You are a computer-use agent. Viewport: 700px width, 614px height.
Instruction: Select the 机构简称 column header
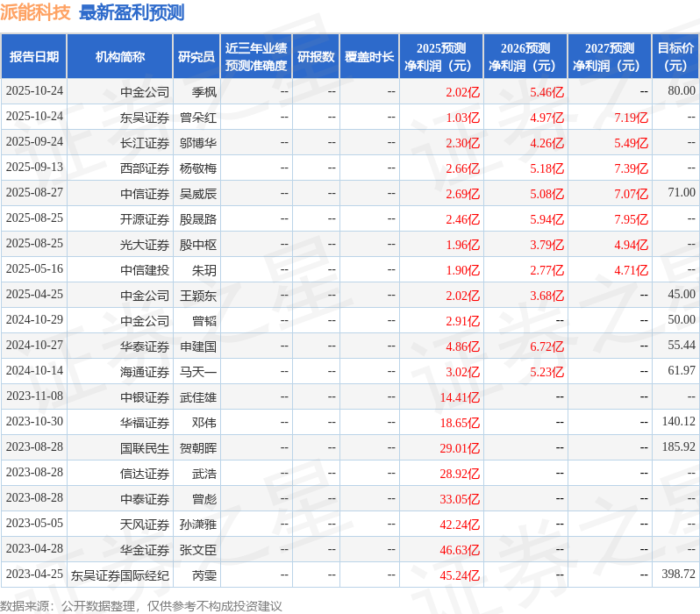(x=119, y=57)
